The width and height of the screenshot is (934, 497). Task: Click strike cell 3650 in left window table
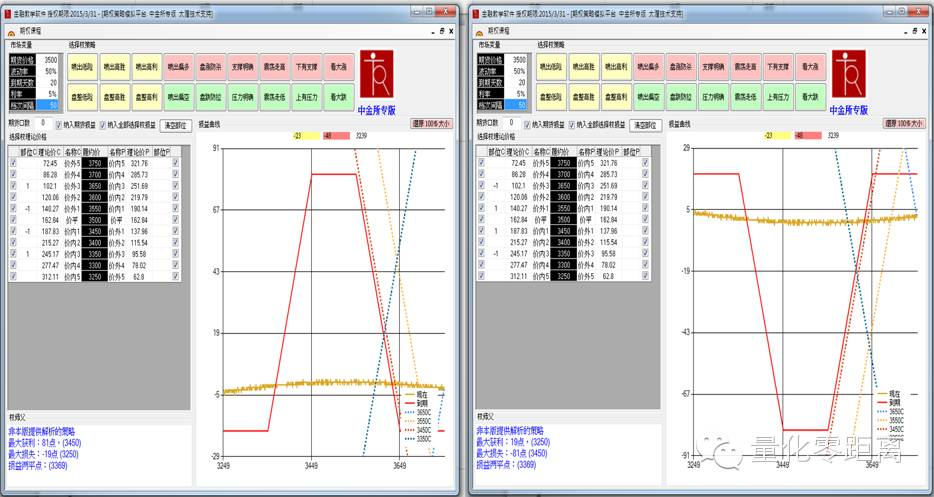pos(94,186)
